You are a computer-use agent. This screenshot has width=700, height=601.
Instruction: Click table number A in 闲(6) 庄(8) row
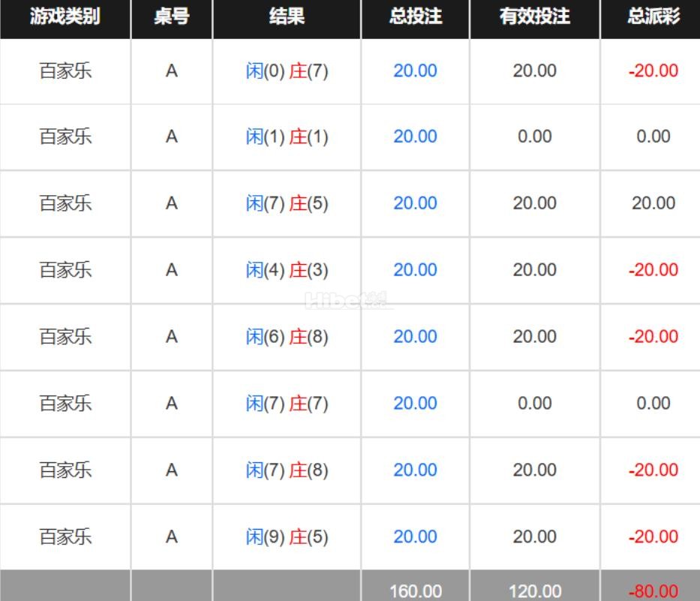click(x=172, y=337)
